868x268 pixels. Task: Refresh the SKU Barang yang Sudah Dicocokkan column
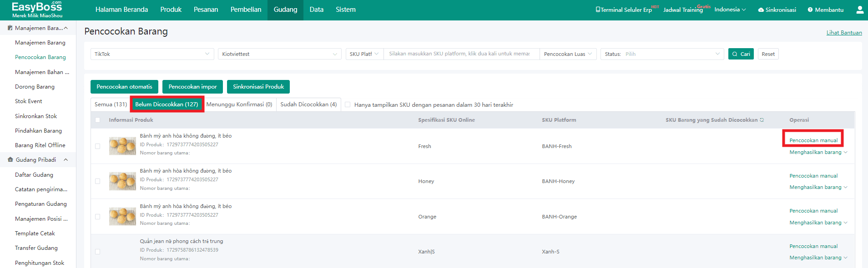(762, 120)
